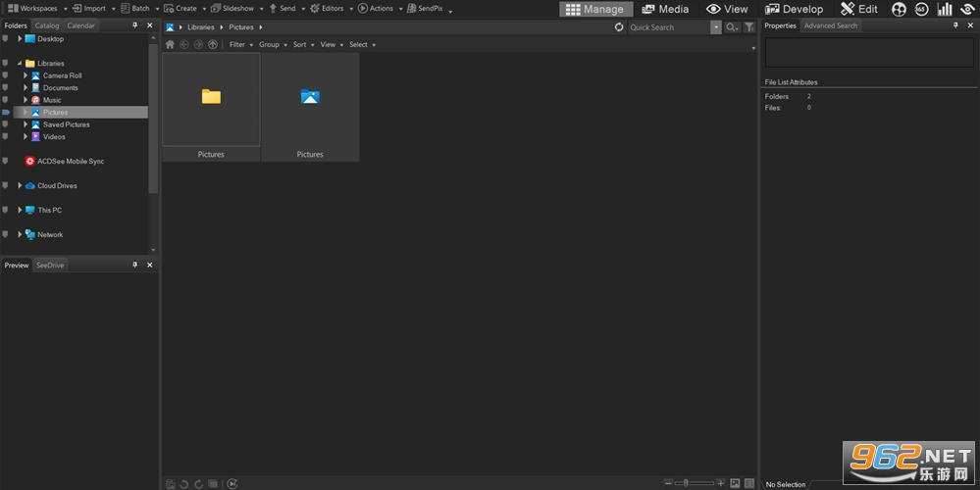
Task: Open the SeeDrive tab
Action: [x=50, y=266]
